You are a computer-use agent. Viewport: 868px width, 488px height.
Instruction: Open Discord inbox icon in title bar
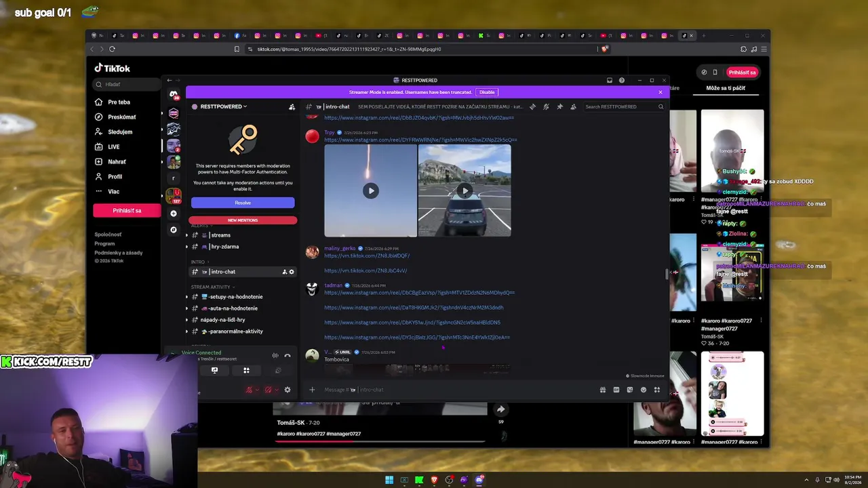[610, 80]
